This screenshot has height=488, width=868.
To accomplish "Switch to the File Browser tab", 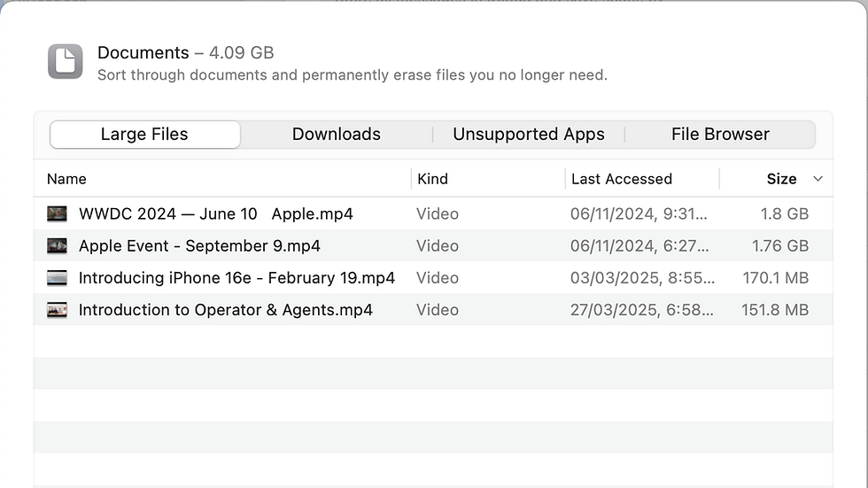I will point(720,135).
